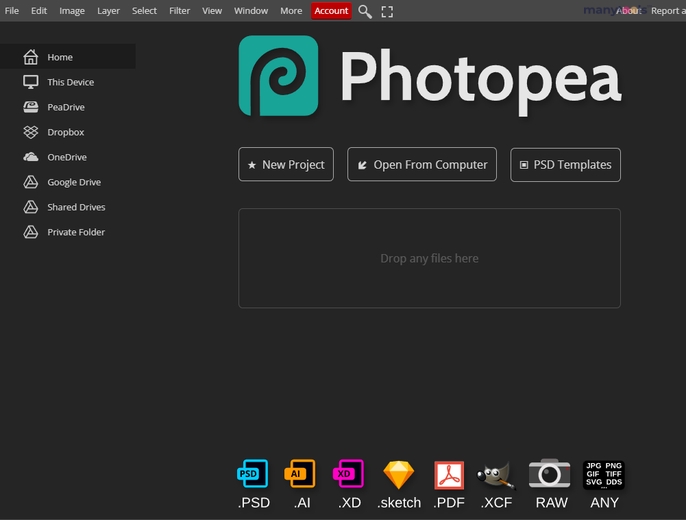
Task: Click the RAW camera icon
Action: 550,473
